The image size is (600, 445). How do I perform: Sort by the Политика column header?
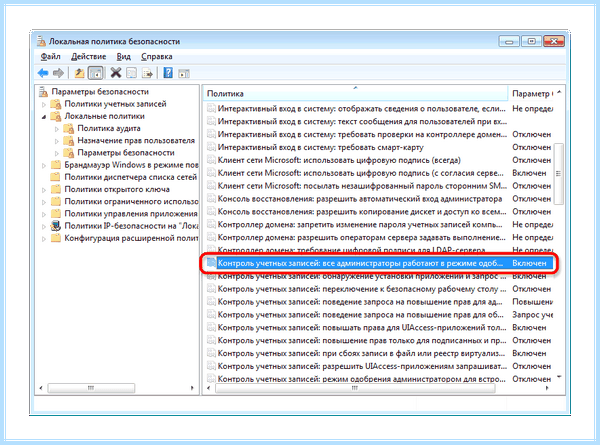[x=355, y=93]
